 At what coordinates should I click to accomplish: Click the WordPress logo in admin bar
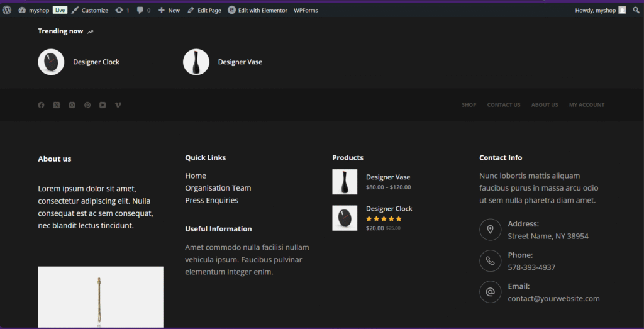pyautogui.click(x=6, y=10)
